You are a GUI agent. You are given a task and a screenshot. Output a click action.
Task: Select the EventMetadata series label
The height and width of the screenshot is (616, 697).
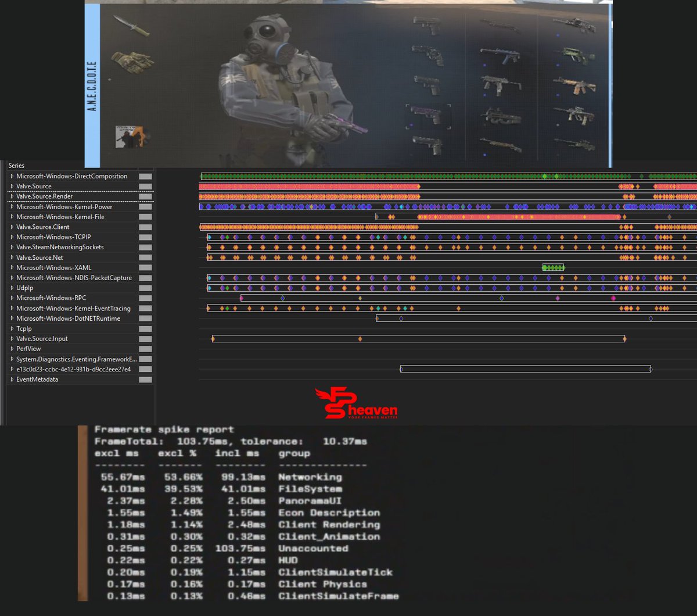coord(37,379)
